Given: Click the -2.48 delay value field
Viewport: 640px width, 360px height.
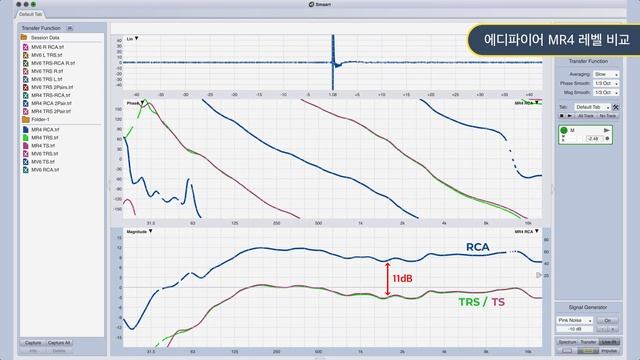Looking at the screenshot, I should pyautogui.click(x=594, y=139).
